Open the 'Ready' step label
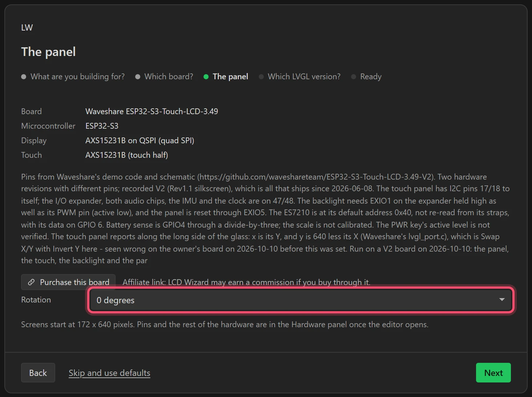Image resolution: width=532 pixels, height=397 pixels. (x=371, y=77)
